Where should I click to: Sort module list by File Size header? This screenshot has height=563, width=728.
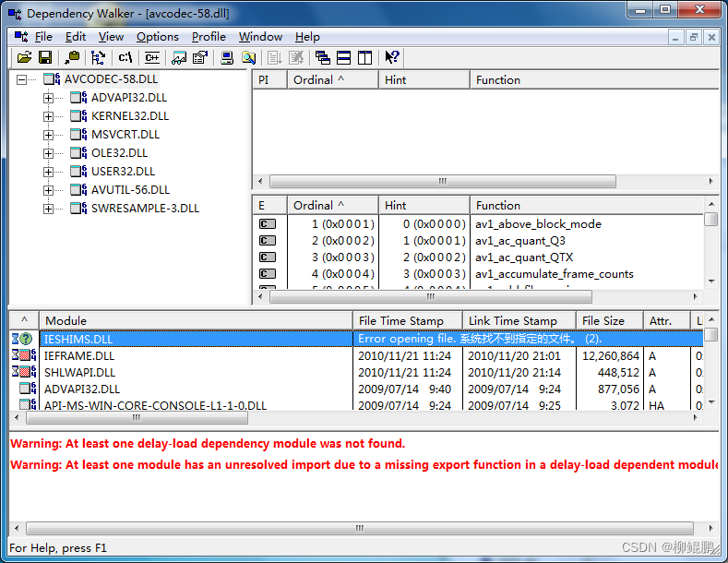(x=610, y=320)
